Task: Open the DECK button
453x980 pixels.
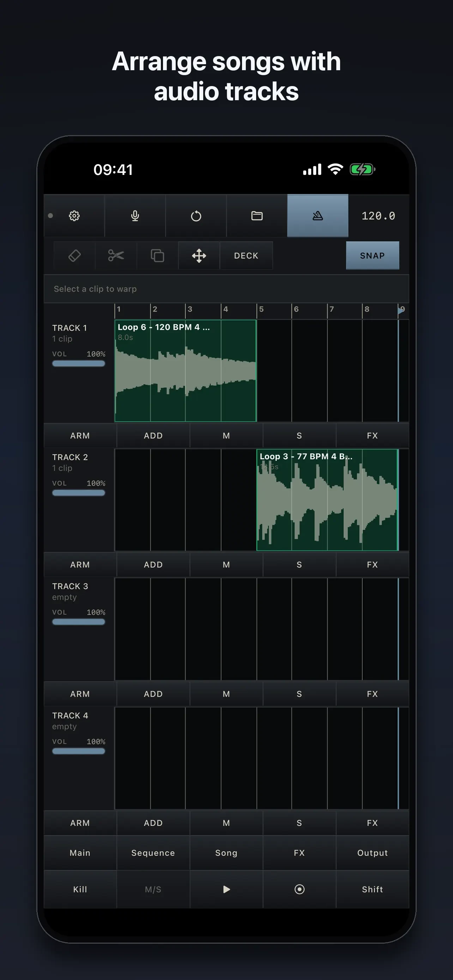Action: [246, 255]
